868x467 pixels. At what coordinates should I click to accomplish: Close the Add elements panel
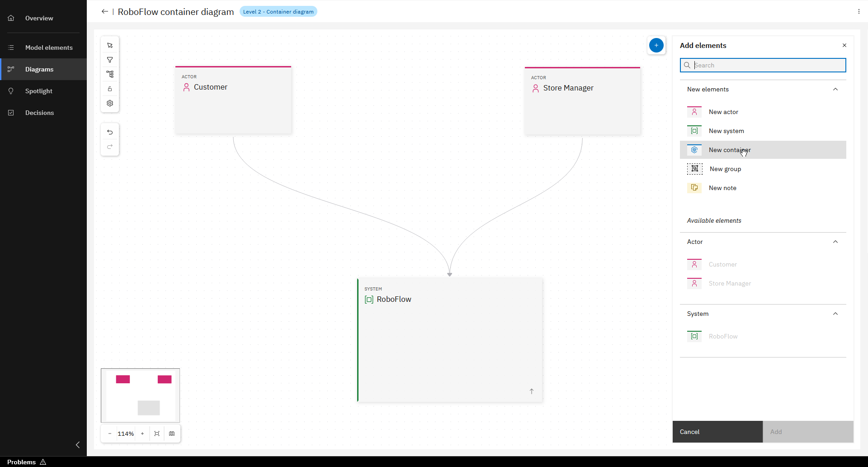pyautogui.click(x=844, y=45)
